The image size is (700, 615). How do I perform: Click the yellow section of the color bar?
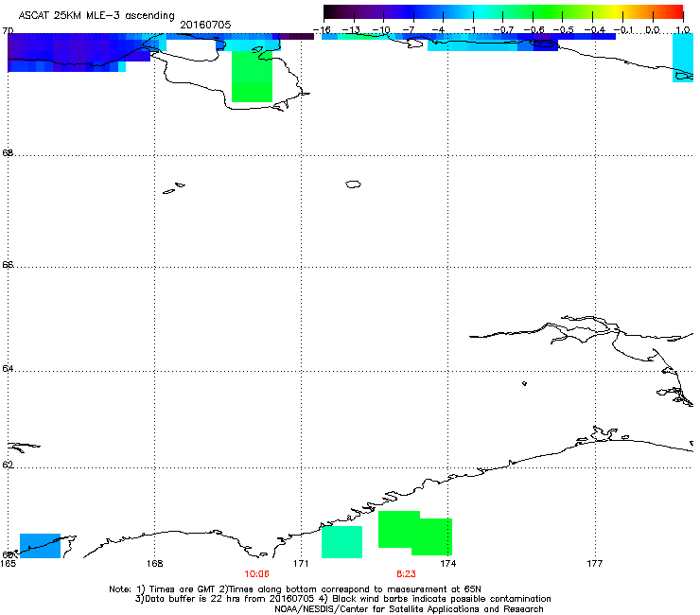point(616,12)
